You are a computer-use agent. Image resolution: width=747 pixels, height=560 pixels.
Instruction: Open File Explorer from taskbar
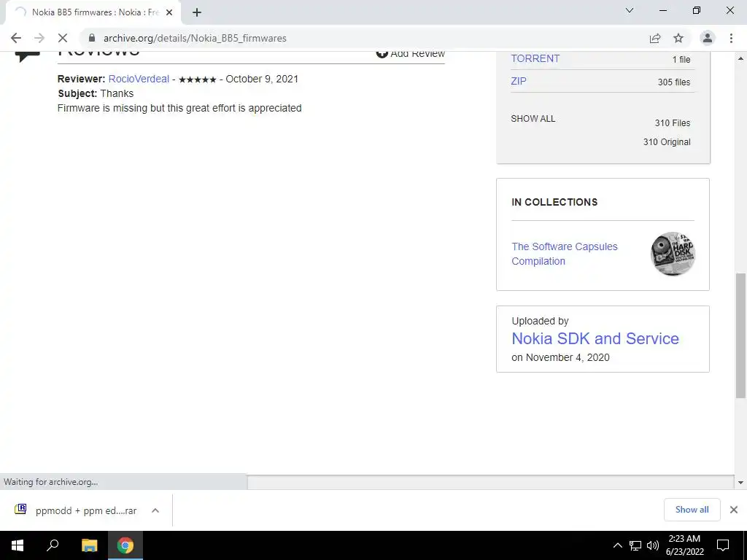[x=89, y=545]
